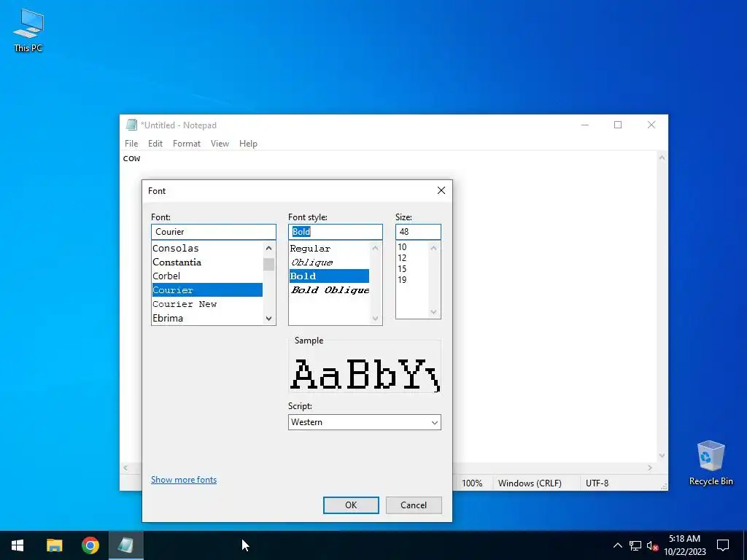
Task: Launch File Explorer from taskbar
Action: click(x=54, y=545)
